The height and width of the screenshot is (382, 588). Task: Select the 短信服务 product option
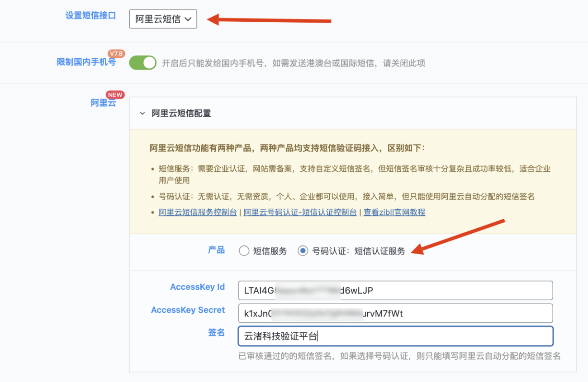click(x=244, y=250)
